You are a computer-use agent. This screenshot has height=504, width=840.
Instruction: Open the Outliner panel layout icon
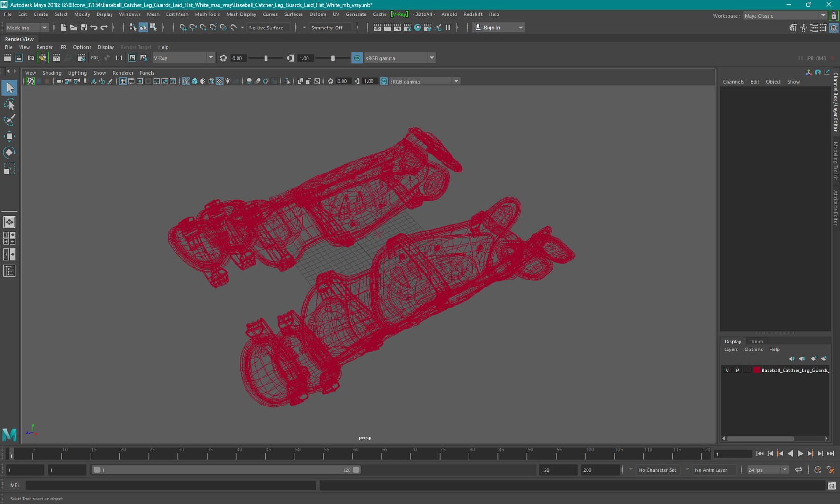9,271
